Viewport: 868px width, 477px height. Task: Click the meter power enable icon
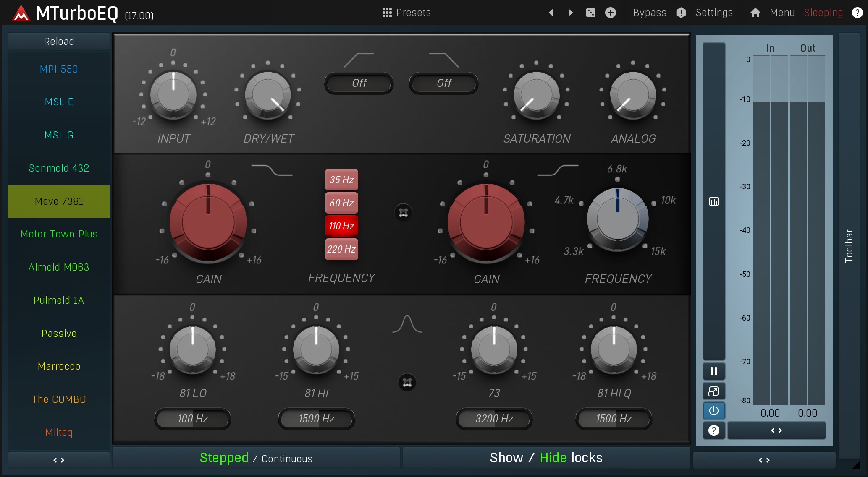coord(713,411)
